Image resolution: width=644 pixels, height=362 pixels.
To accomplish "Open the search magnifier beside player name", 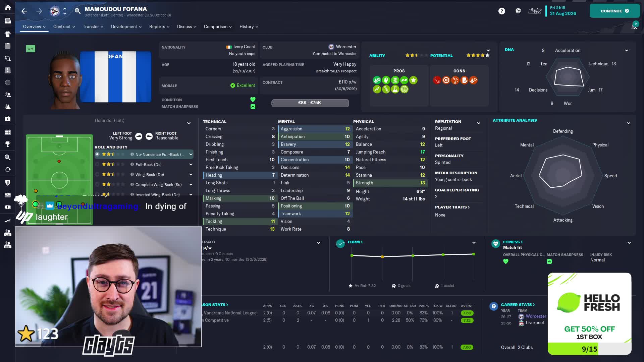I will click(x=77, y=11).
